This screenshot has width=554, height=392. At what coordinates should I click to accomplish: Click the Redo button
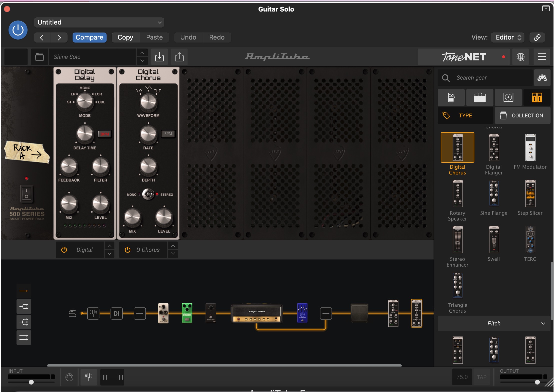217,38
